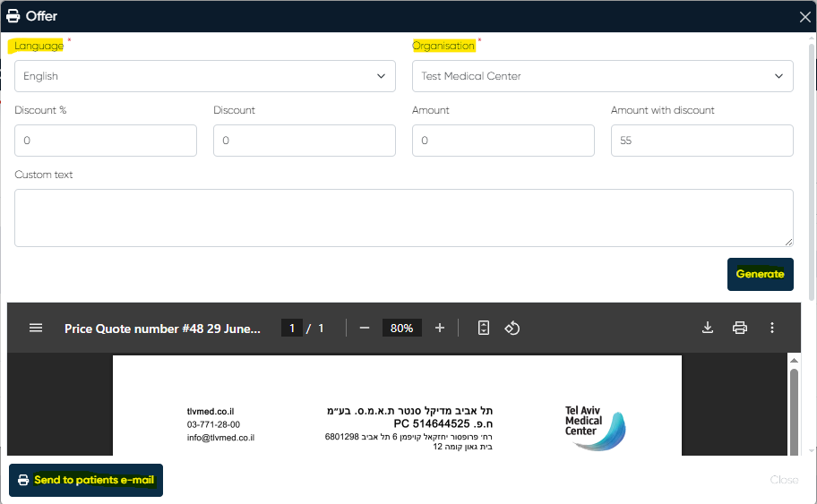The height and width of the screenshot is (504, 817).
Task: Edit the Amount with discount field
Action: pos(702,141)
